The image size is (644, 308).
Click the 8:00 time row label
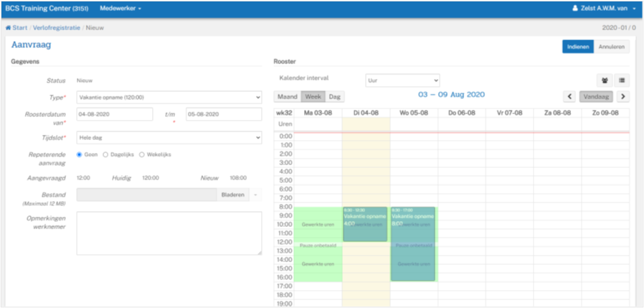pyautogui.click(x=285, y=207)
